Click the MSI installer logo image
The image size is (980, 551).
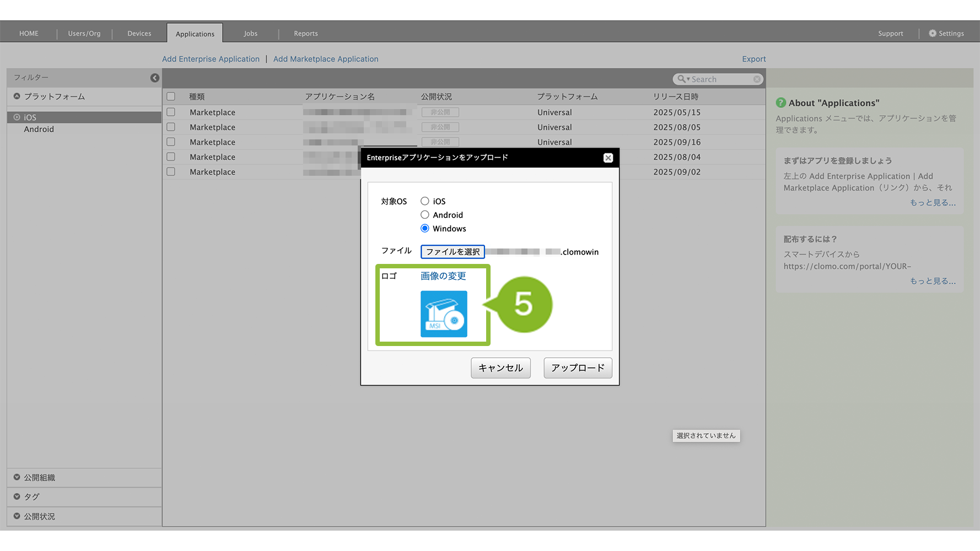444,314
